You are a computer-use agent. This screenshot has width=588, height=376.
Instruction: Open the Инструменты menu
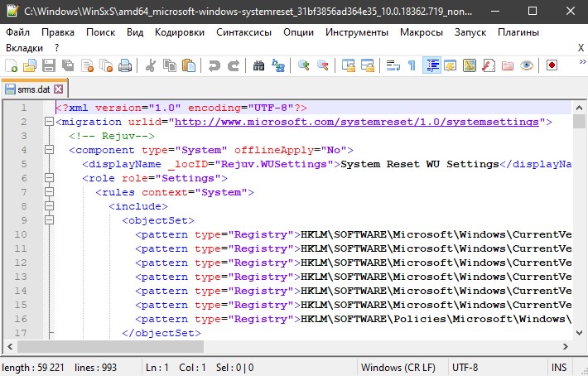[357, 32]
